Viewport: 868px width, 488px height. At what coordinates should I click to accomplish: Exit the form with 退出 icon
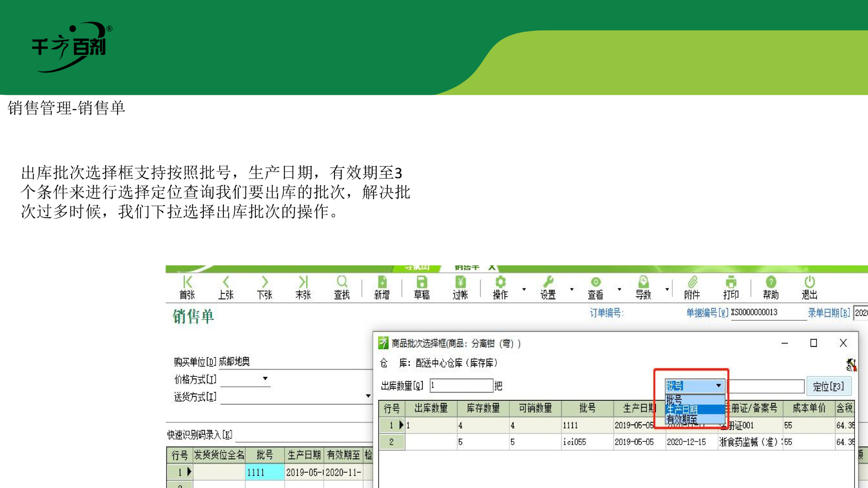(809, 287)
